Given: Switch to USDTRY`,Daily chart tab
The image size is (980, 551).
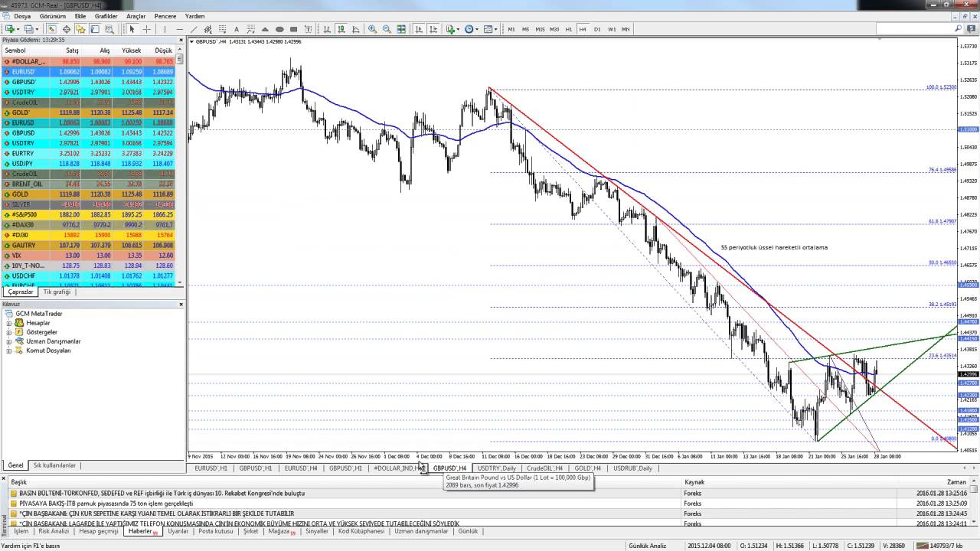Looking at the screenshot, I should coord(497,468).
